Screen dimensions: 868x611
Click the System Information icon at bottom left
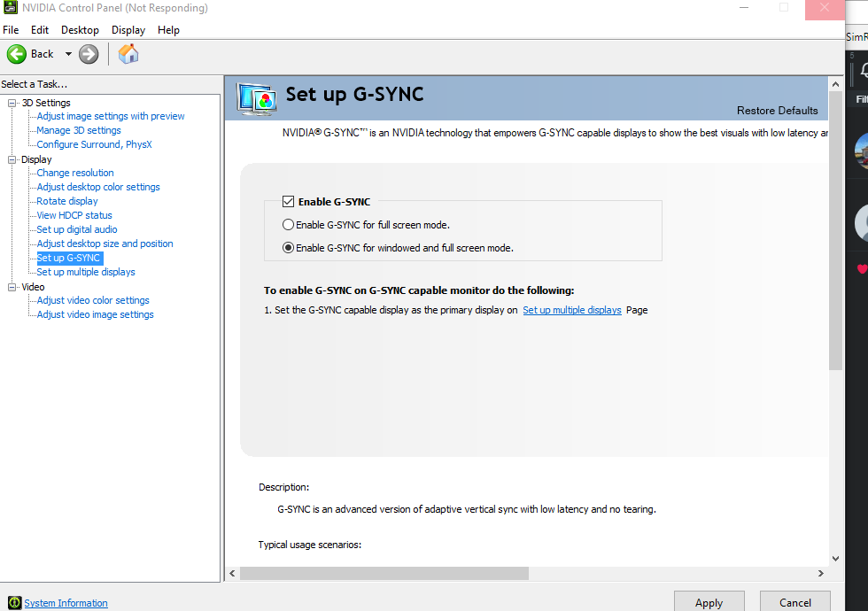click(x=15, y=603)
